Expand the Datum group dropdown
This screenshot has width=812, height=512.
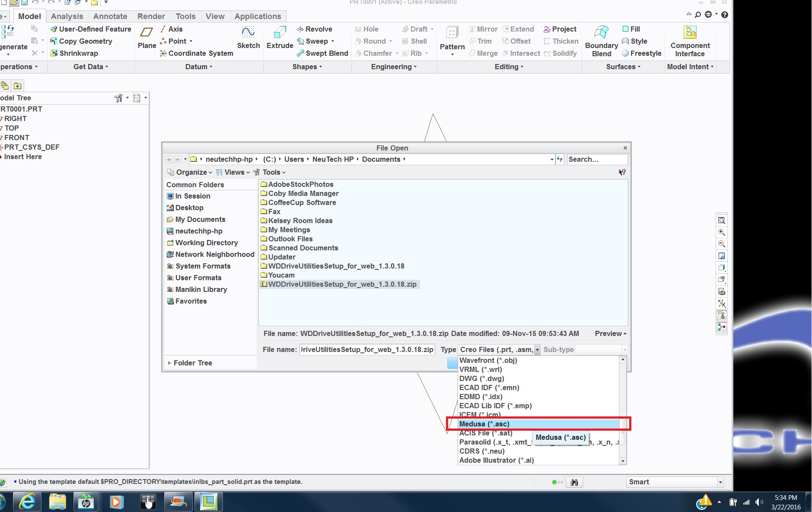(199, 67)
